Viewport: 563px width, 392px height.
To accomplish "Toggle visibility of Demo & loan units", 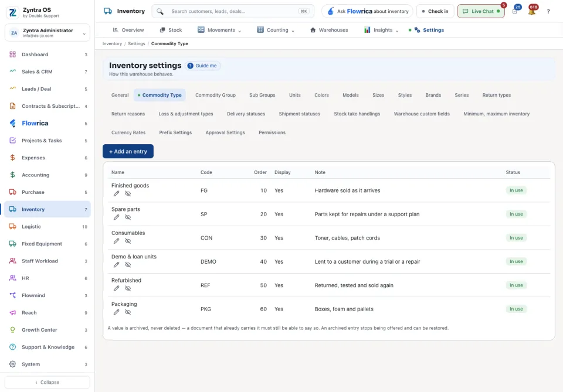I will (x=128, y=265).
